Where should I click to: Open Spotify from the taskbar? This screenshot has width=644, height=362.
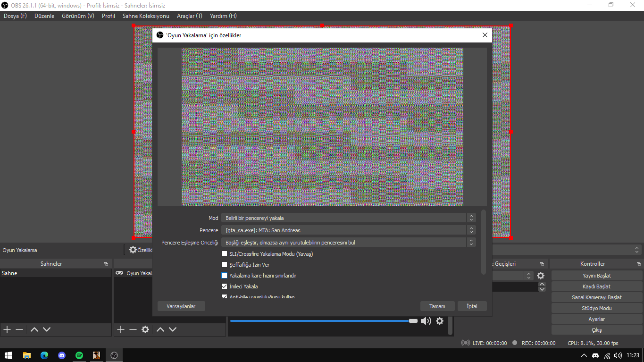[x=79, y=355]
